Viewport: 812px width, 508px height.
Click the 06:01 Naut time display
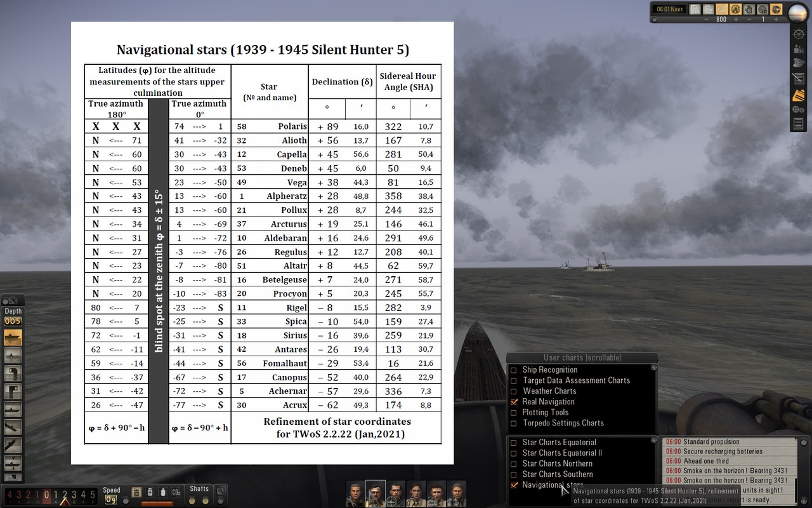669,9
